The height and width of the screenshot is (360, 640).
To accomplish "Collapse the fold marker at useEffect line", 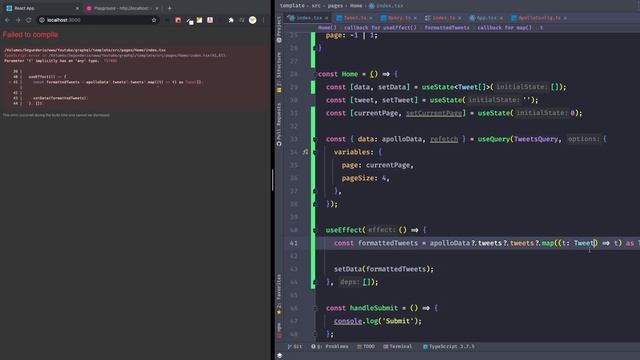I will 315,230.
